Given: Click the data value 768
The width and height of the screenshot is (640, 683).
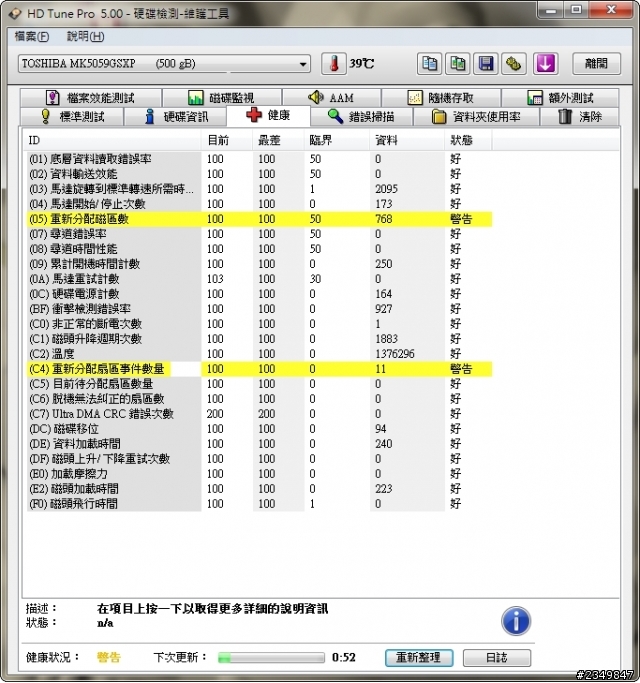Looking at the screenshot, I should pyautogui.click(x=384, y=219).
